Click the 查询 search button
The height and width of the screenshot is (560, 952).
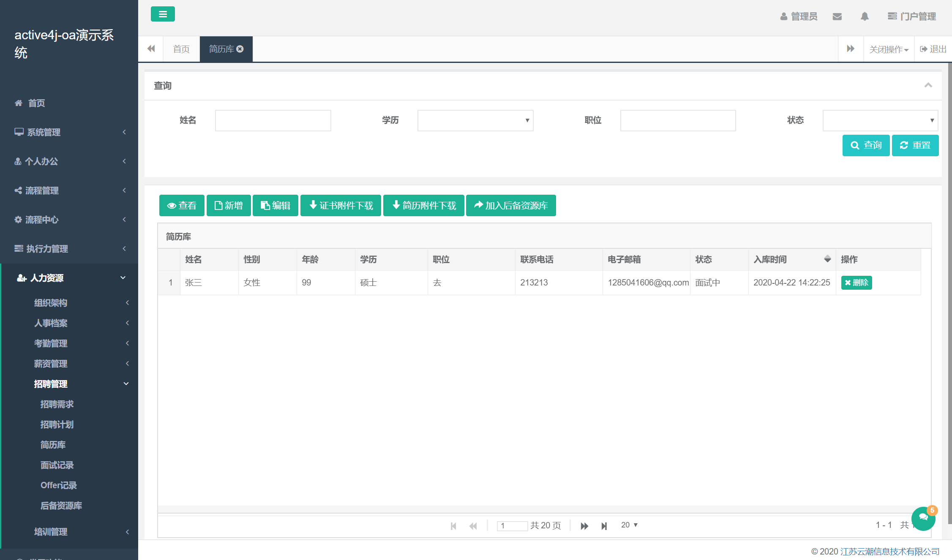pyautogui.click(x=866, y=145)
